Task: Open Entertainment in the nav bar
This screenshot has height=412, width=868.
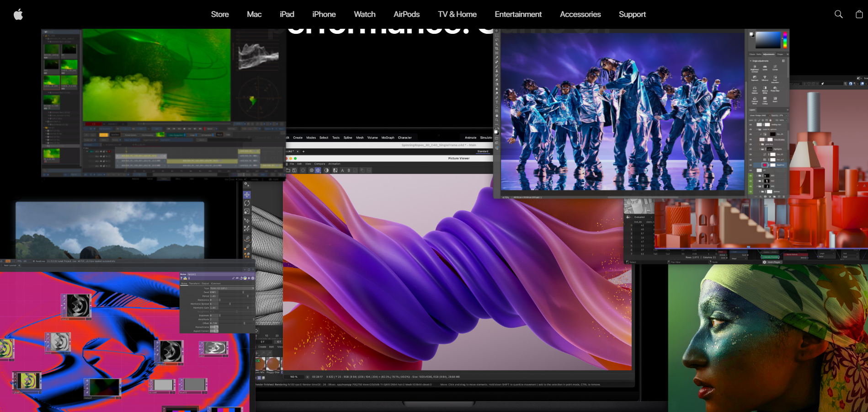Action: point(518,14)
